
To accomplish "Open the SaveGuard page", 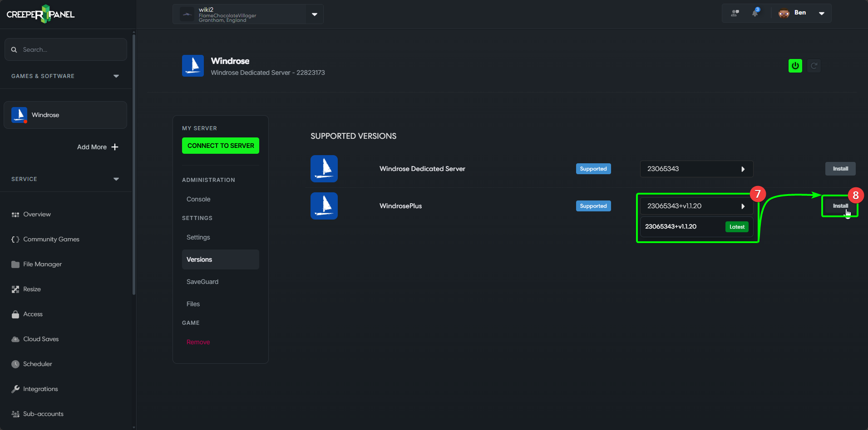I will [202, 282].
